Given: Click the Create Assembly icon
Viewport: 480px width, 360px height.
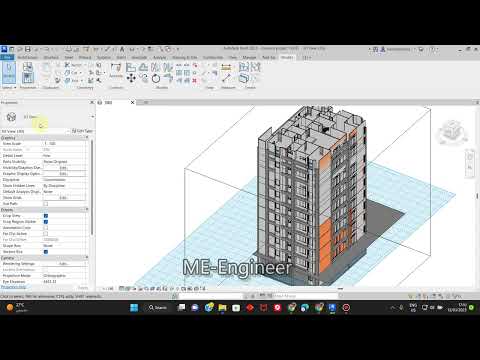Looking at the screenshot, I should pyautogui.click(x=244, y=67).
